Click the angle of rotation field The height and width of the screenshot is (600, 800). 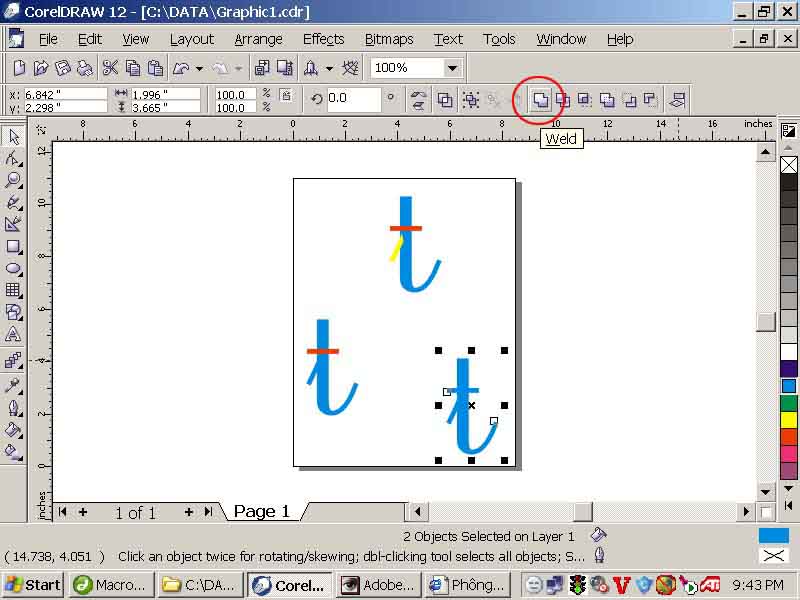[x=353, y=98]
